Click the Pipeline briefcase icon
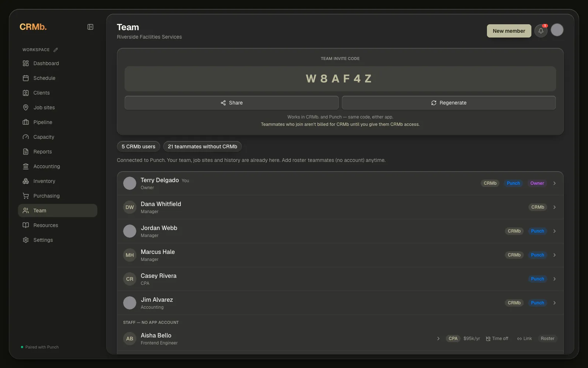Screen dimensions: 588x368 pyautogui.click(x=26, y=122)
